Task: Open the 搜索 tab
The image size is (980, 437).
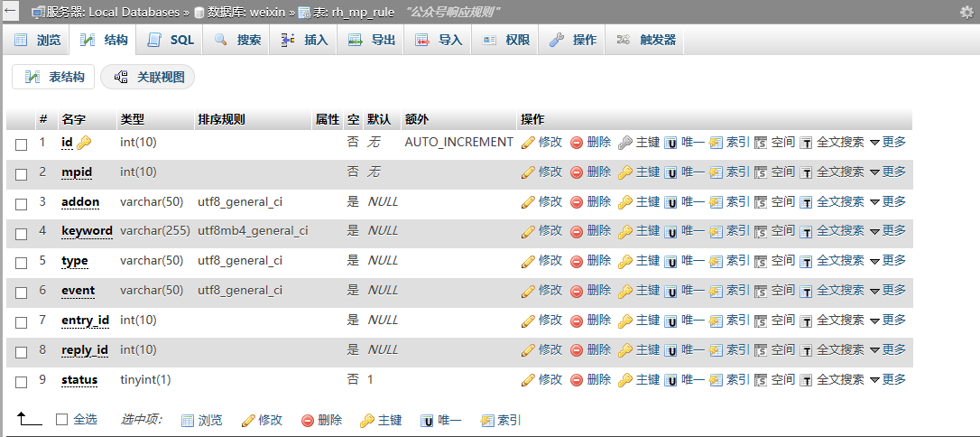Action: pyautogui.click(x=236, y=40)
